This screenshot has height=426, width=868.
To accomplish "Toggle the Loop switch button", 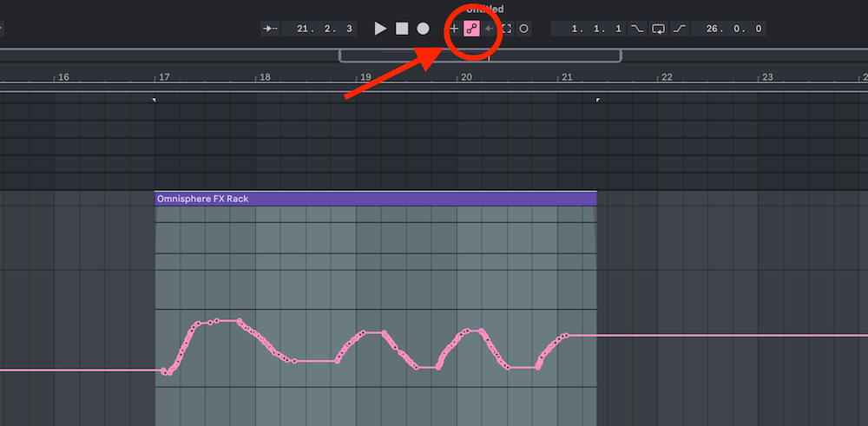I will [659, 29].
